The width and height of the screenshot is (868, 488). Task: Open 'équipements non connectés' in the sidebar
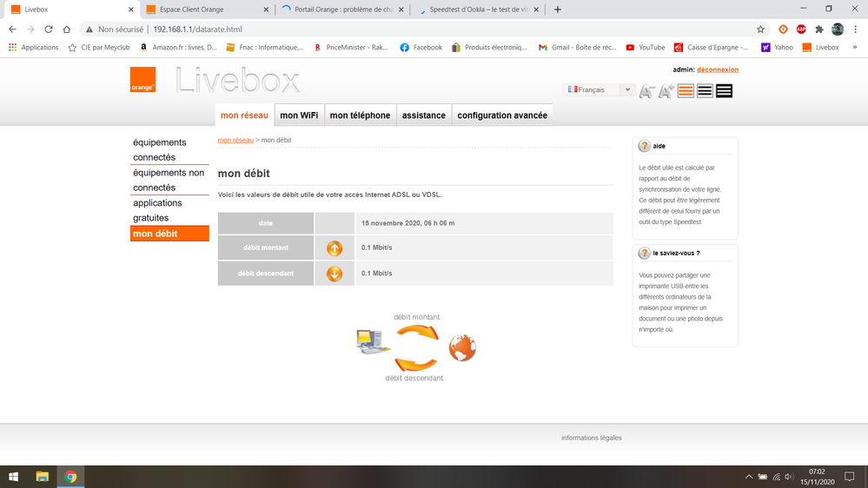pos(169,180)
